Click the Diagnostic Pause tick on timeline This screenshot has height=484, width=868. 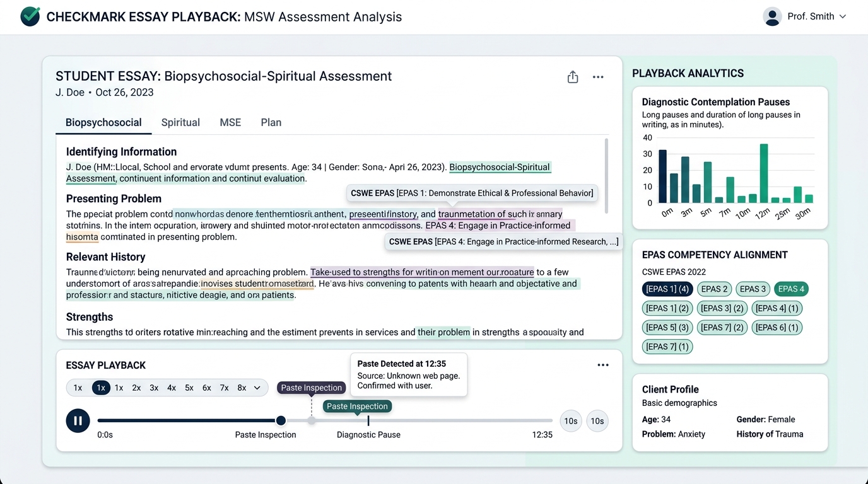click(x=368, y=420)
